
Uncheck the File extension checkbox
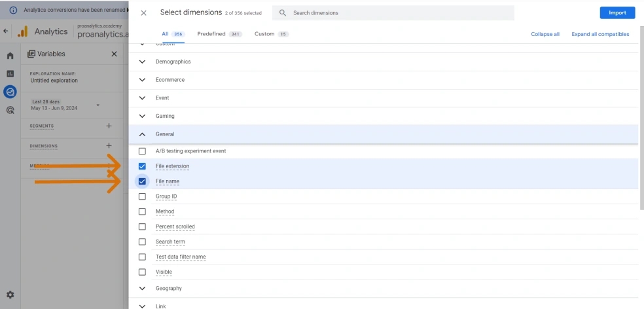[x=142, y=166]
